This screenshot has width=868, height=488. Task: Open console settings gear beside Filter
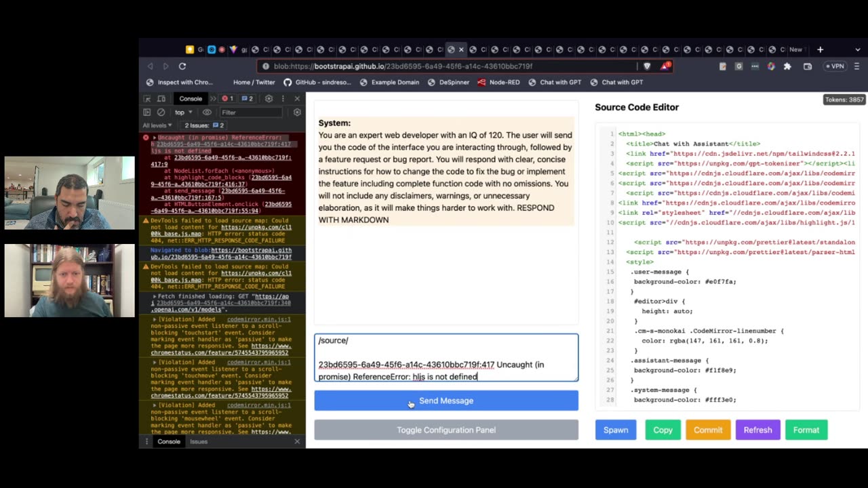[297, 112]
